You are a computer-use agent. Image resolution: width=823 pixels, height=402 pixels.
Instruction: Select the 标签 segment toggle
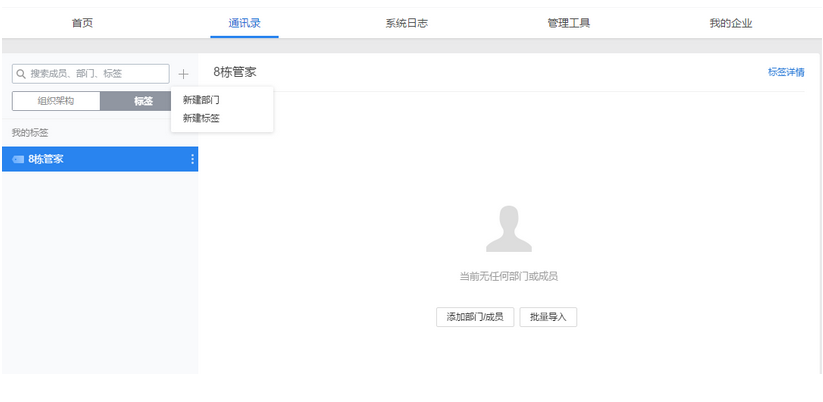pyautogui.click(x=143, y=101)
